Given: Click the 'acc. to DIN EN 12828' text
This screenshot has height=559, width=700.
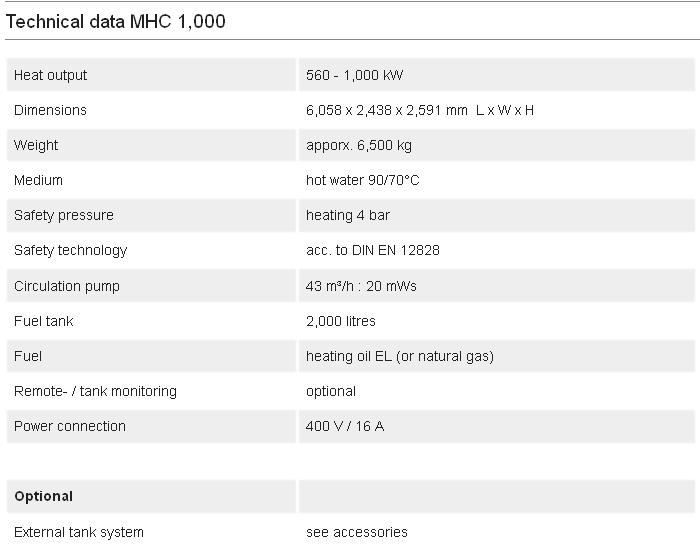Looking at the screenshot, I should [x=372, y=250].
